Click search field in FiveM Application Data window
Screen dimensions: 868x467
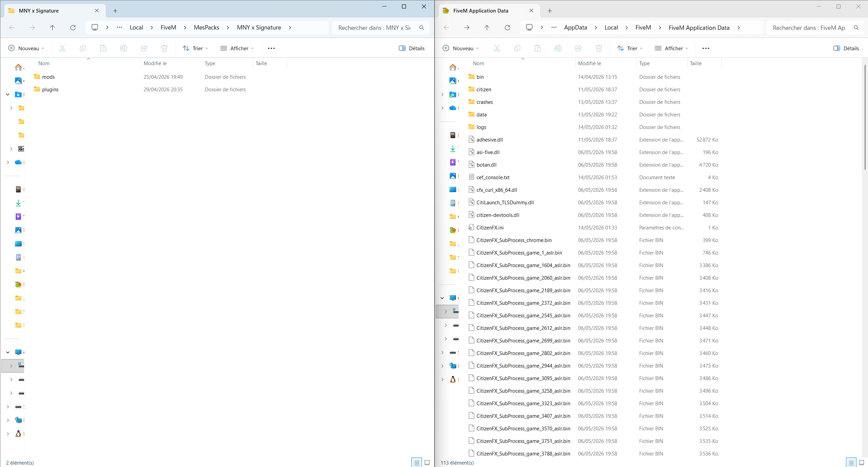click(x=815, y=27)
